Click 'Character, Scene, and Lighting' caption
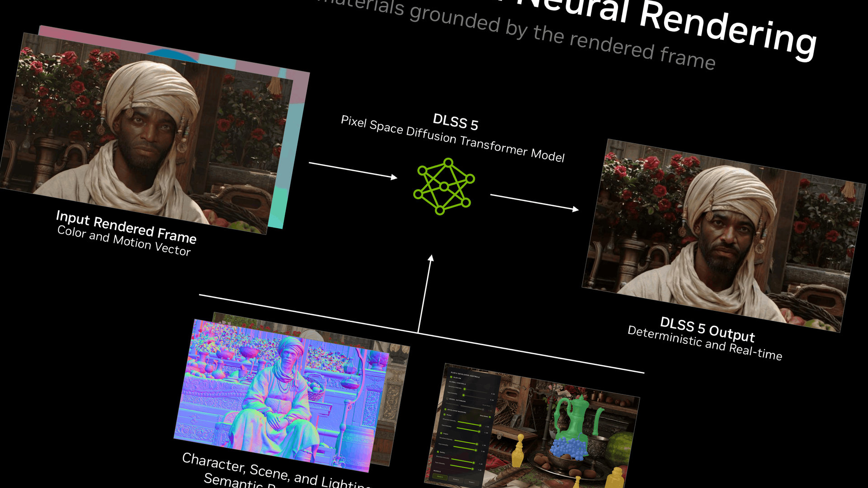The image size is (868, 488). pyautogui.click(x=277, y=470)
